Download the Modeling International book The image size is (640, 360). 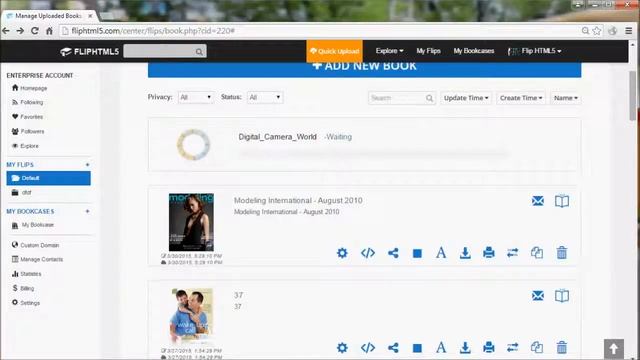click(465, 253)
